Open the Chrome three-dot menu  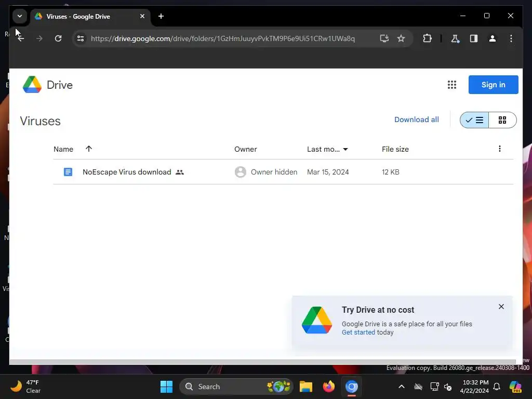click(511, 38)
